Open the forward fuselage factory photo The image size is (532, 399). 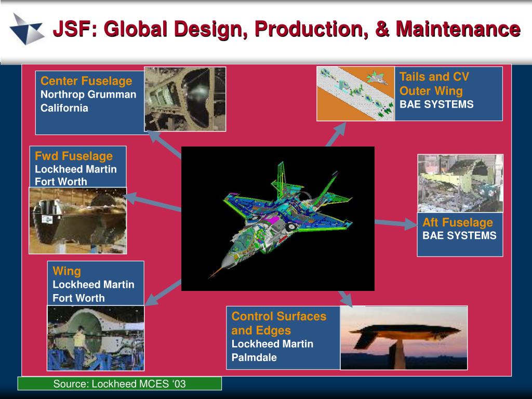pos(78,220)
